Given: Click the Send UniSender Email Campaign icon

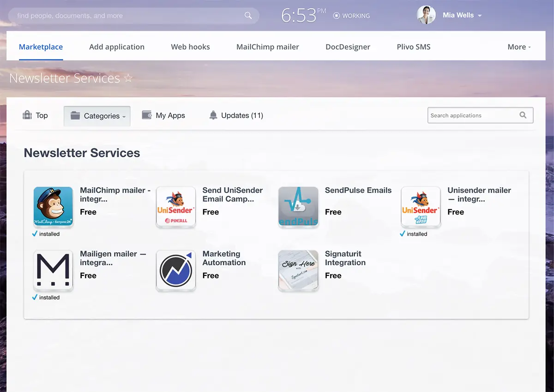Looking at the screenshot, I should 176,207.
